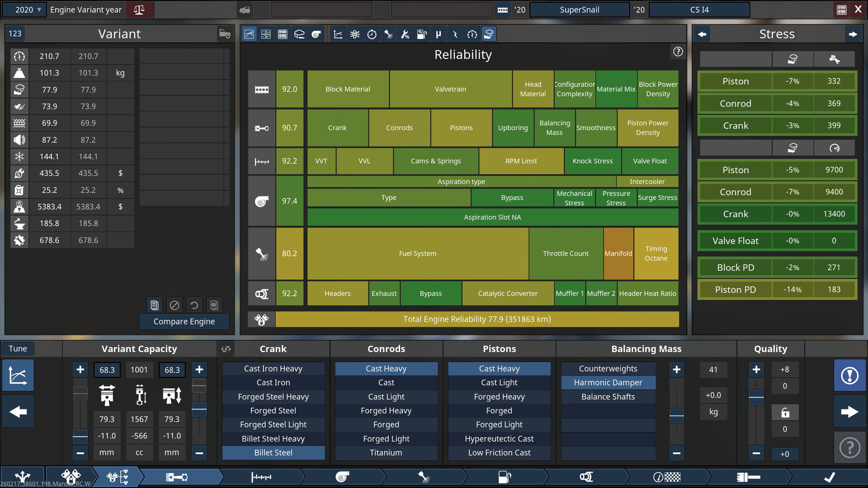The image size is (868, 488).
Task: Click the fuel efficiency pump icon
Action: 421,34
